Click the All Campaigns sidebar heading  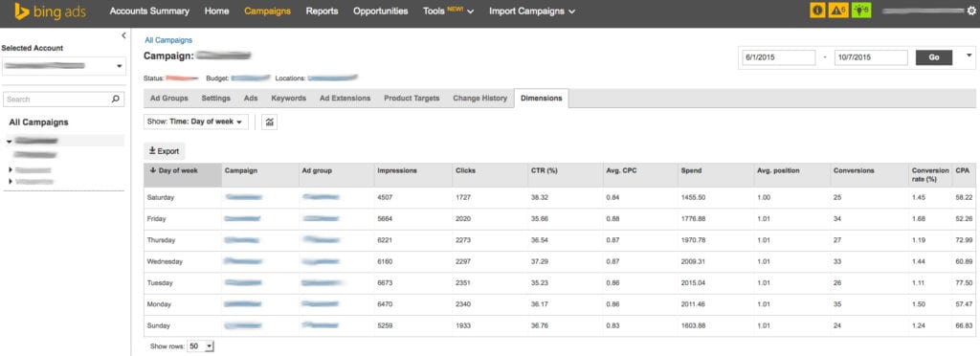[38, 122]
